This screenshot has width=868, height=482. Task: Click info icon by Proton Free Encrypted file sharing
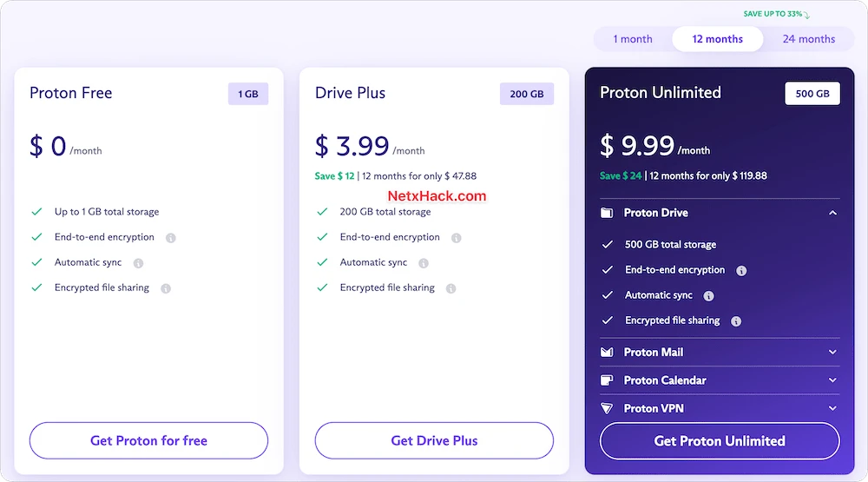point(166,288)
